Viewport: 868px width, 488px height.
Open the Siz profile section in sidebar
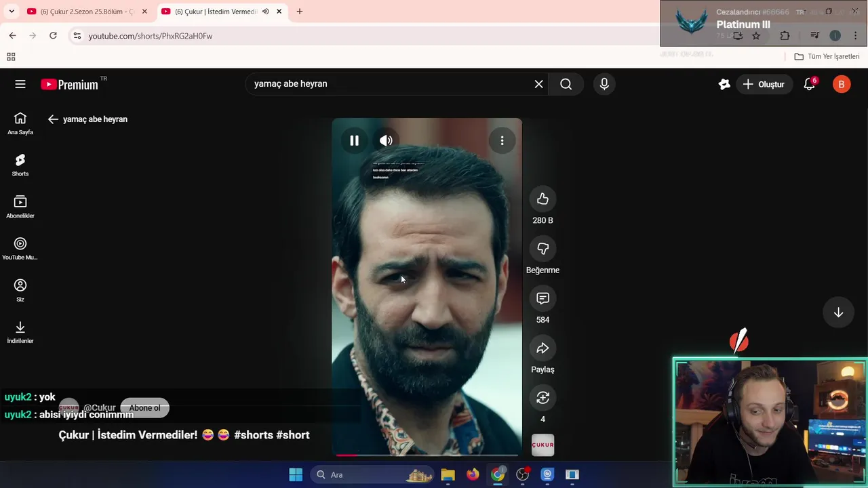coord(20,290)
